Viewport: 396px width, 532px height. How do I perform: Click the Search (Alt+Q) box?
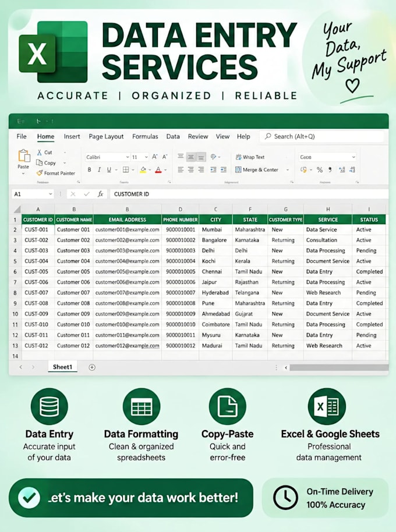[x=321, y=136]
